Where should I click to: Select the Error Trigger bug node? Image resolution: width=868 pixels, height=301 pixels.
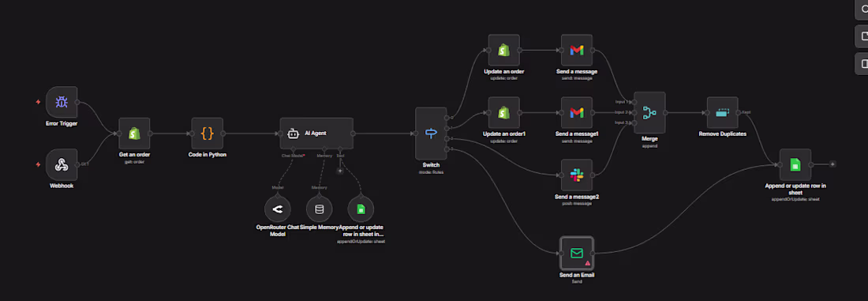(62, 102)
